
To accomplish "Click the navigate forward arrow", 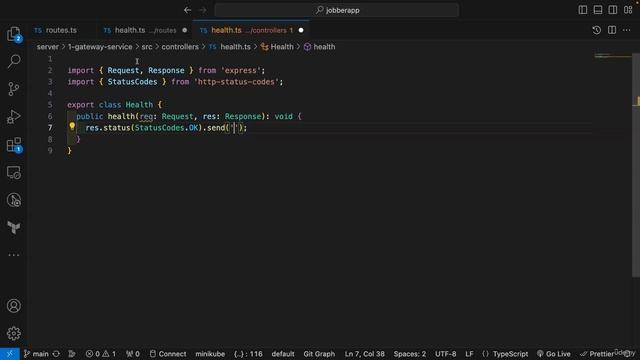I will [x=203, y=10].
